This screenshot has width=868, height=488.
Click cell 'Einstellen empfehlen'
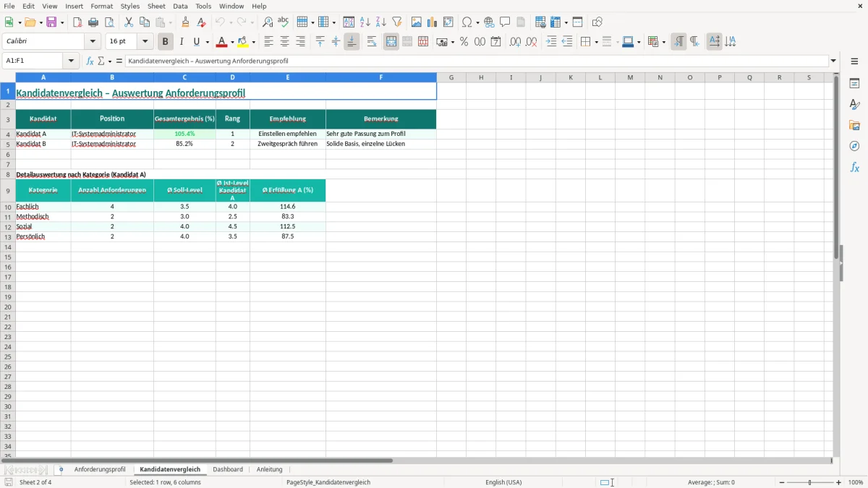[287, 134]
